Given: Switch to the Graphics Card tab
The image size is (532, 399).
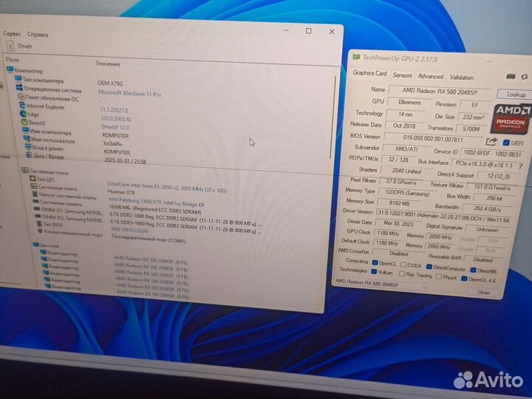Looking at the screenshot, I should coord(369,73).
